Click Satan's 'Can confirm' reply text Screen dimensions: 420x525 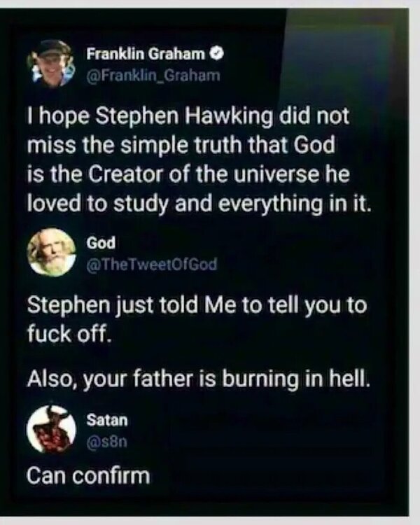(x=88, y=476)
